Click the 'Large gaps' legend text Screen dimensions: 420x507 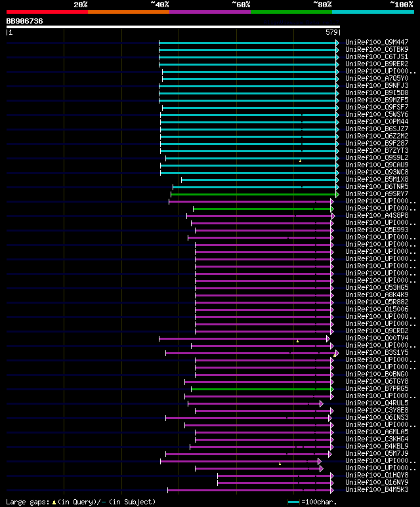tap(28, 502)
